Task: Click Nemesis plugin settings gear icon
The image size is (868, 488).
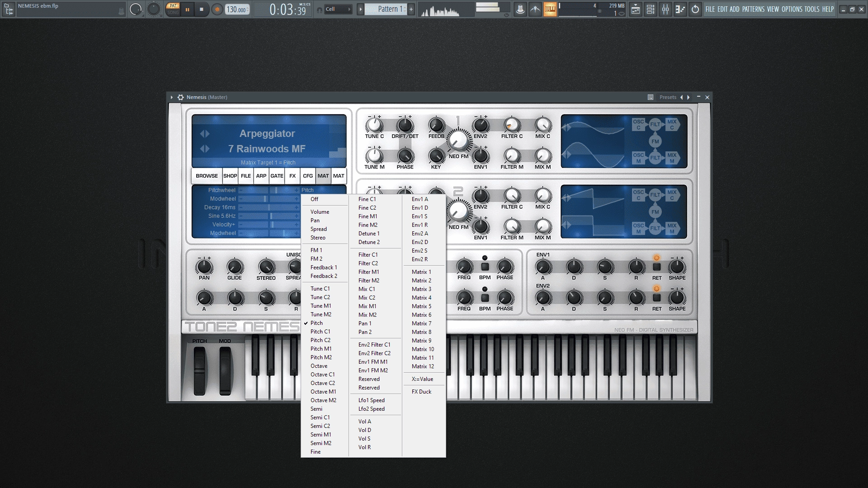Action: tap(180, 97)
